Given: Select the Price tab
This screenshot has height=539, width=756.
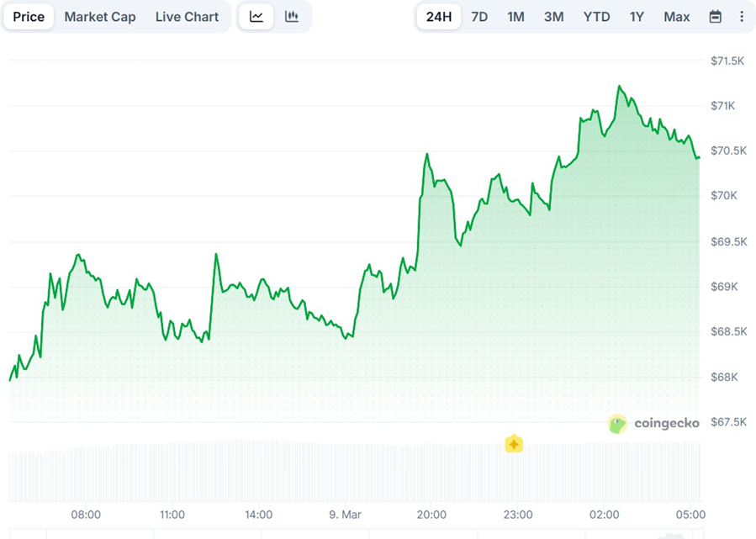Looking at the screenshot, I should pyautogui.click(x=29, y=17).
